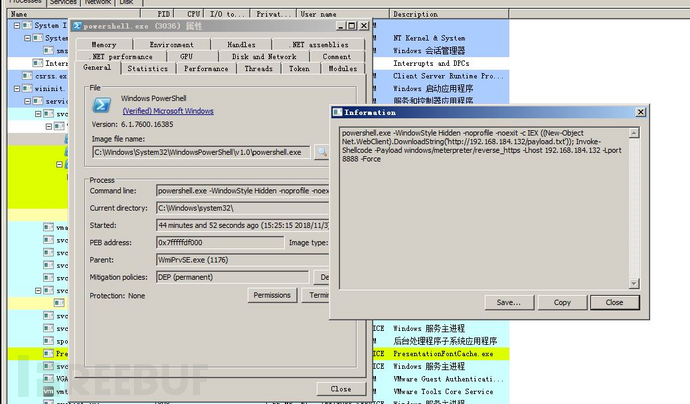Click the Current directory field
690x404 pixels.
(x=242, y=208)
